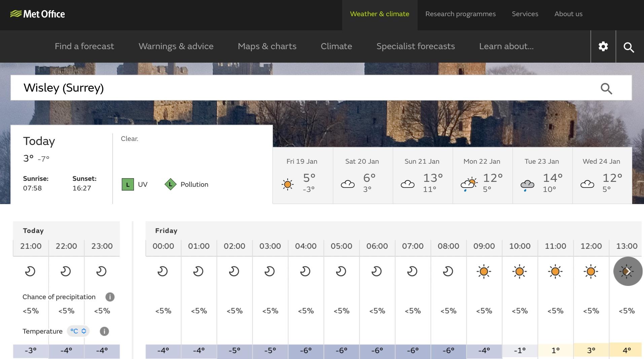
Task: Switch to the Research programmes tab
Action: coord(460,14)
